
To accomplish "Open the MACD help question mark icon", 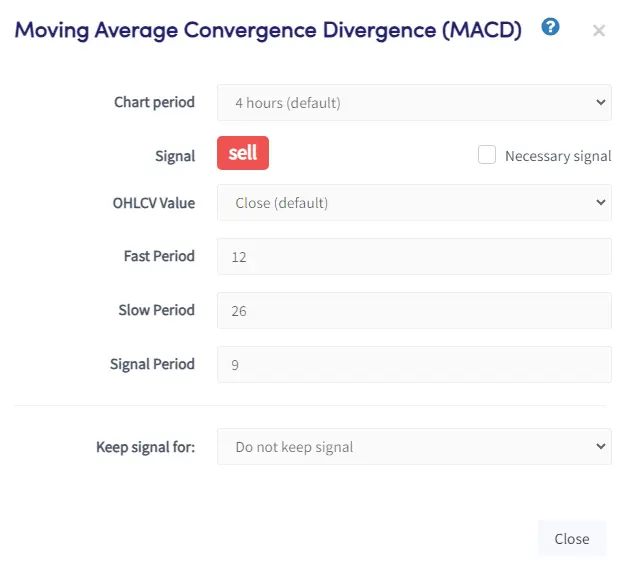I will pos(550,27).
